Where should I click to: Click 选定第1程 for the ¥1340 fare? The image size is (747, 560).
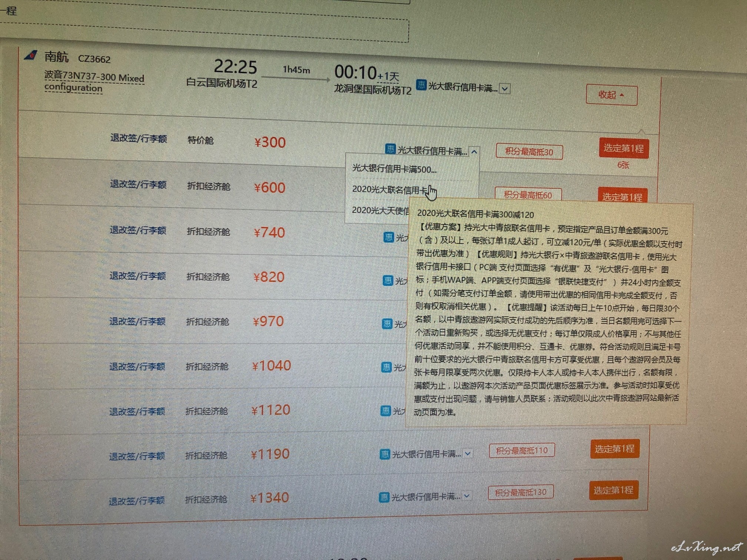pyautogui.click(x=614, y=490)
